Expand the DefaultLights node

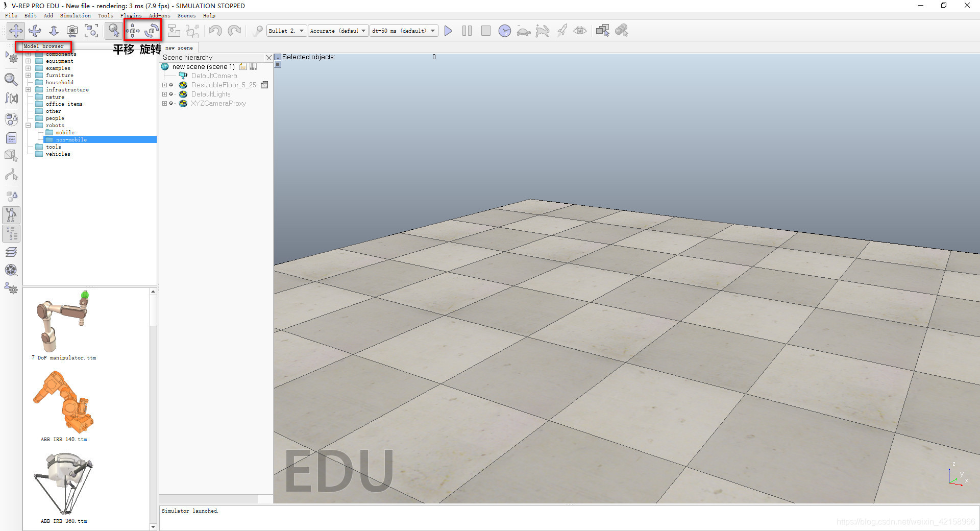164,94
